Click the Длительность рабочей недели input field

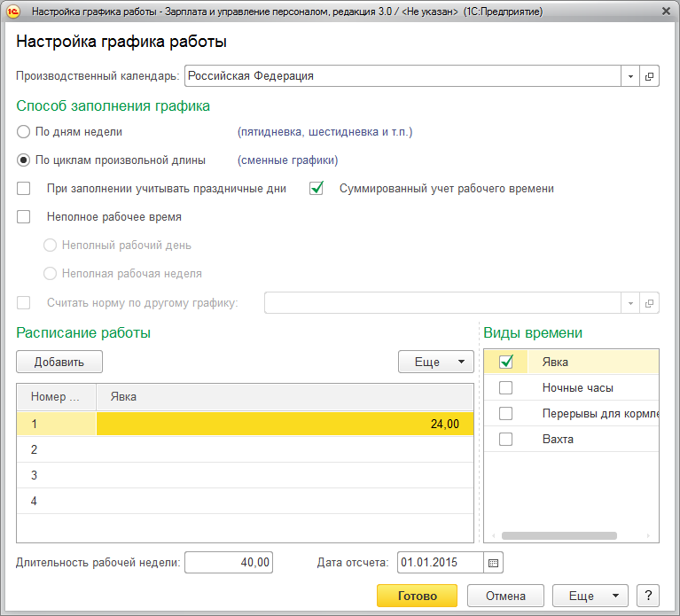pos(229,562)
